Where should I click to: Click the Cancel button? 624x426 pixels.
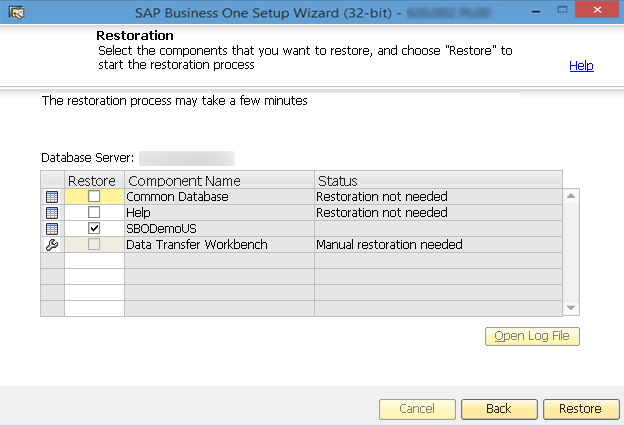coord(417,409)
